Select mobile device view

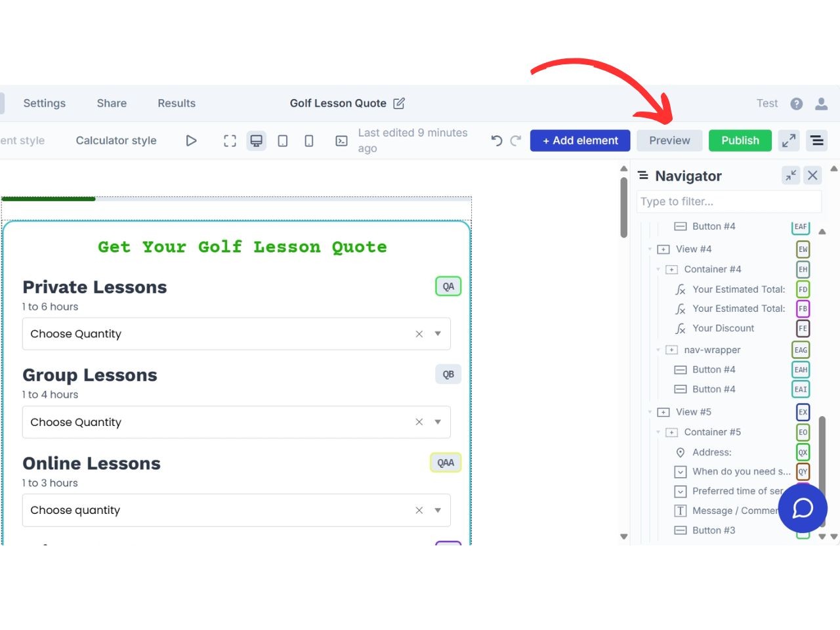tap(309, 140)
